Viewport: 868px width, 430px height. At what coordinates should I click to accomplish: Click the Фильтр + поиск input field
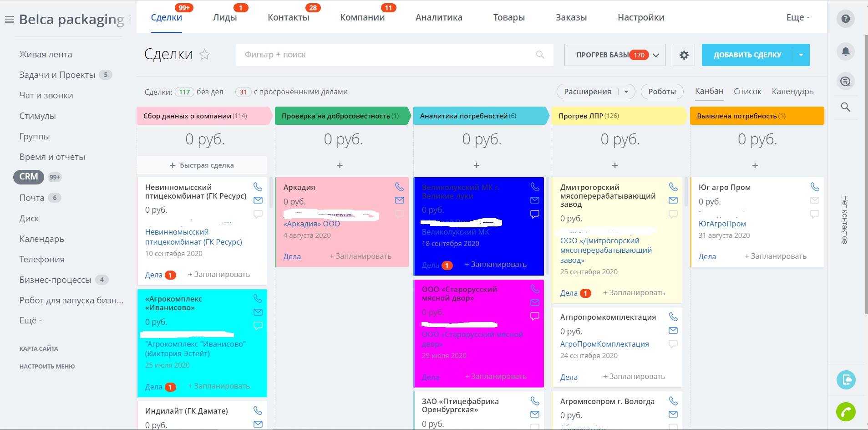[x=387, y=55]
